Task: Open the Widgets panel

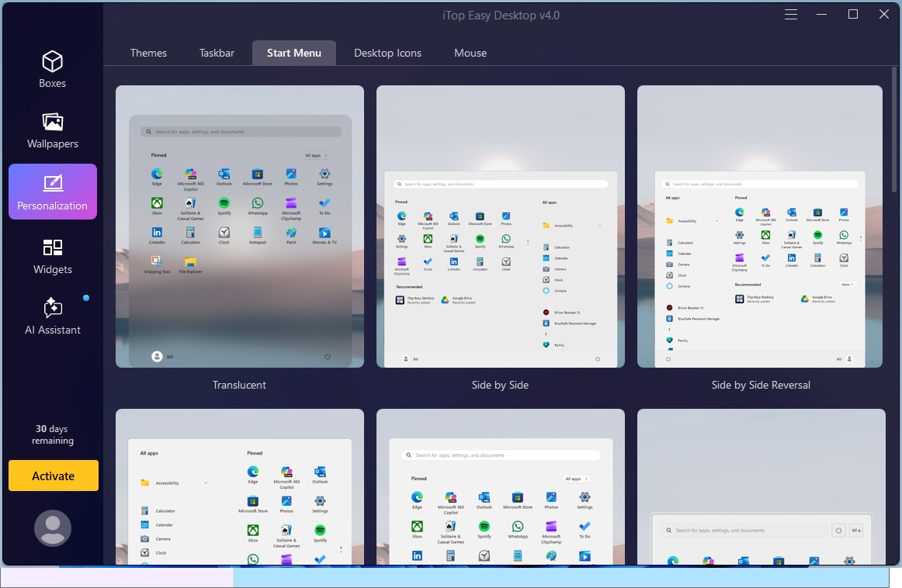Action: tap(52, 256)
